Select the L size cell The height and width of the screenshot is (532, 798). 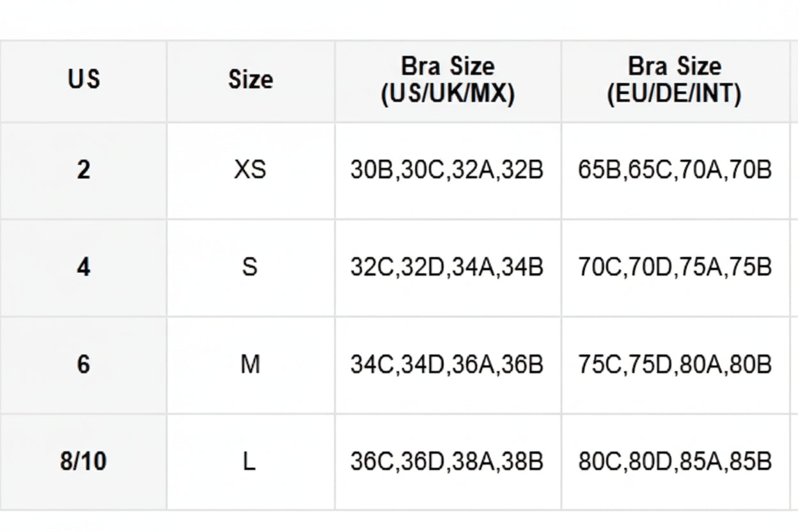[250, 462]
